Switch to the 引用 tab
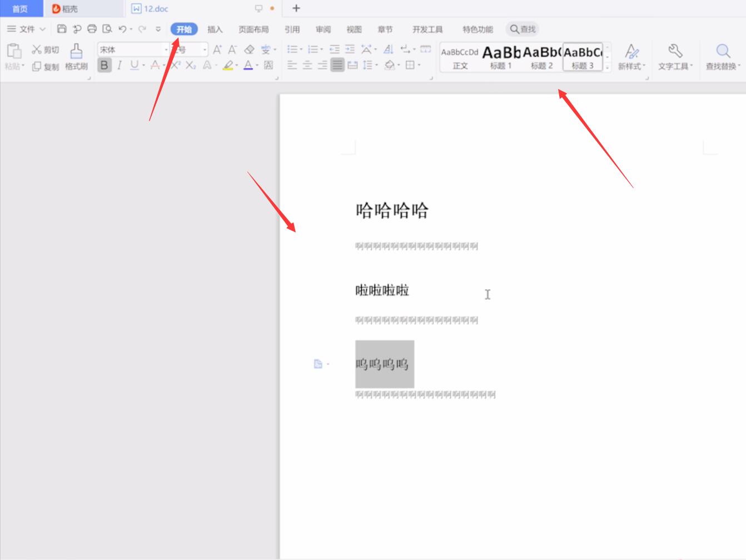746x560 pixels. click(292, 29)
